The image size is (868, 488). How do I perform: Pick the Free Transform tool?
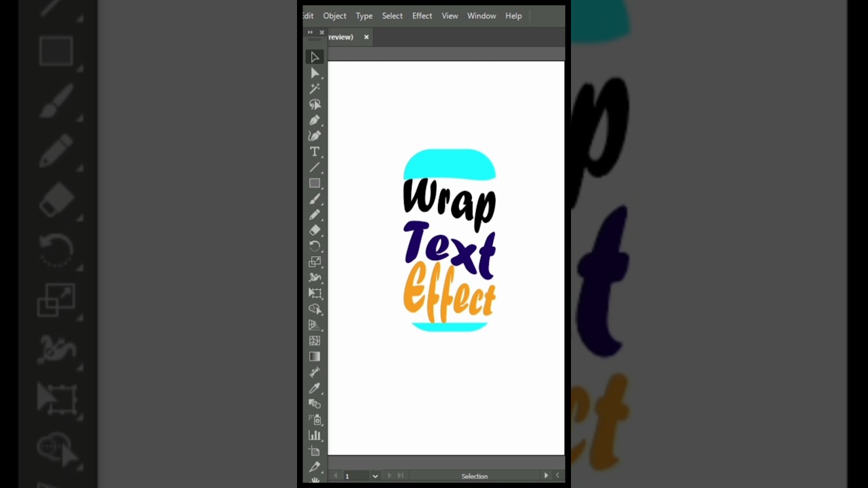(315, 293)
